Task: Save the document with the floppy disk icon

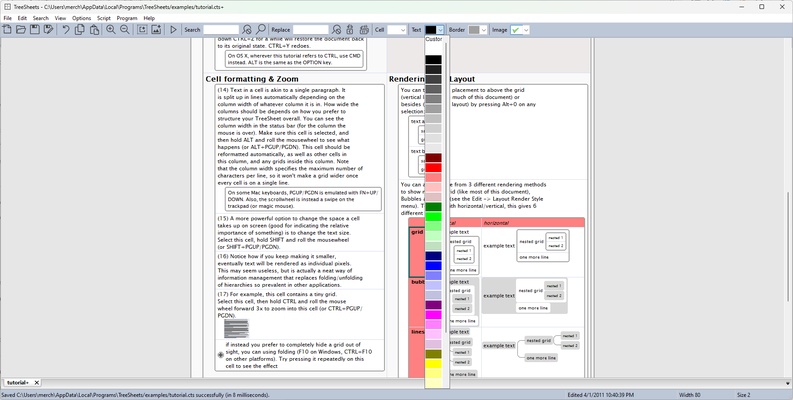Action: [34, 30]
